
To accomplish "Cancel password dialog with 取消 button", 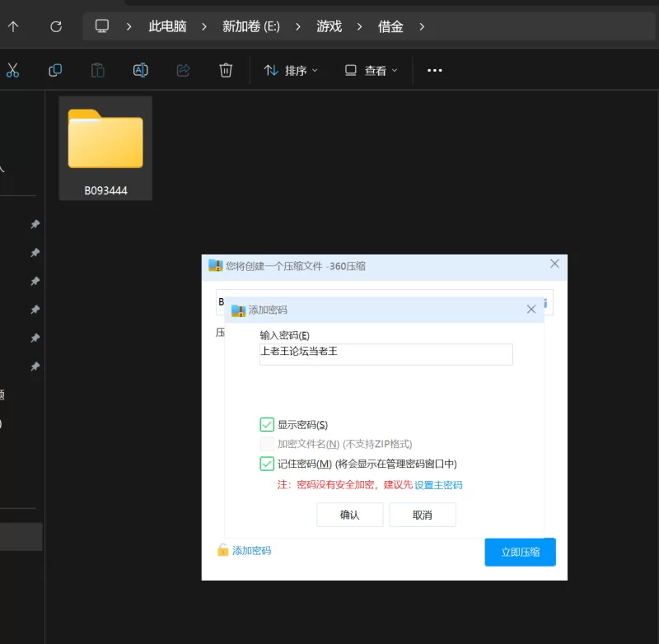I will [423, 515].
